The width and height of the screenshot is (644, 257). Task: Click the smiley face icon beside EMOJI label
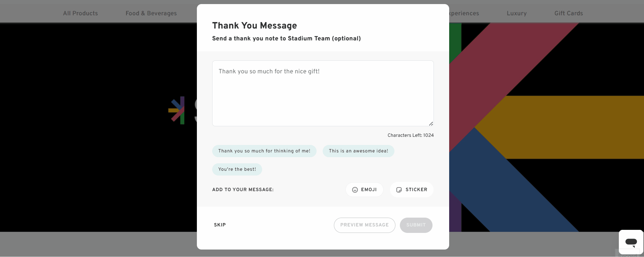[x=355, y=190]
